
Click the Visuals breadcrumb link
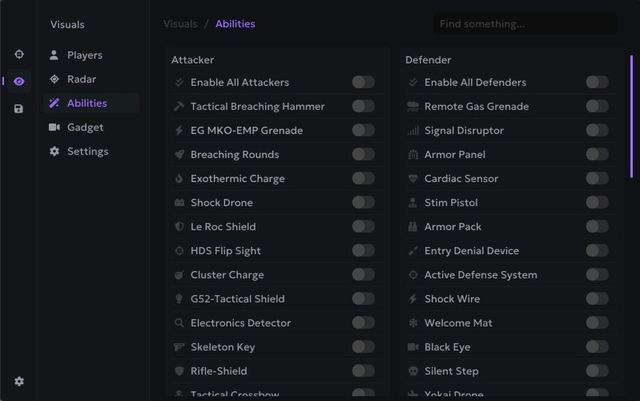pyautogui.click(x=180, y=24)
